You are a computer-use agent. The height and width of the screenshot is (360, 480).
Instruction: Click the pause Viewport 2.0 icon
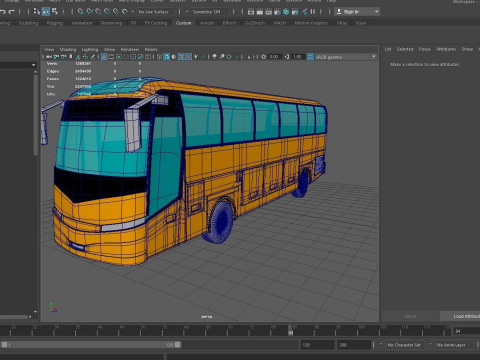(313, 12)
